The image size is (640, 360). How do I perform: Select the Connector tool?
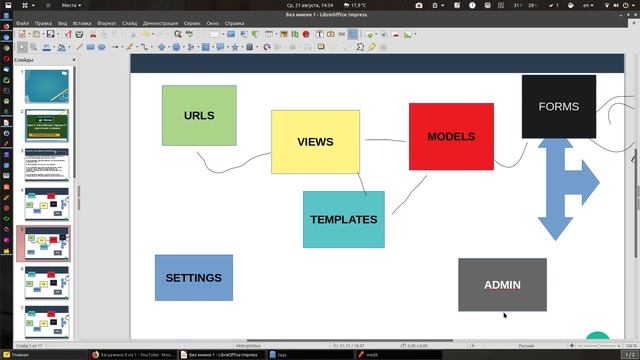coord(144,47)
